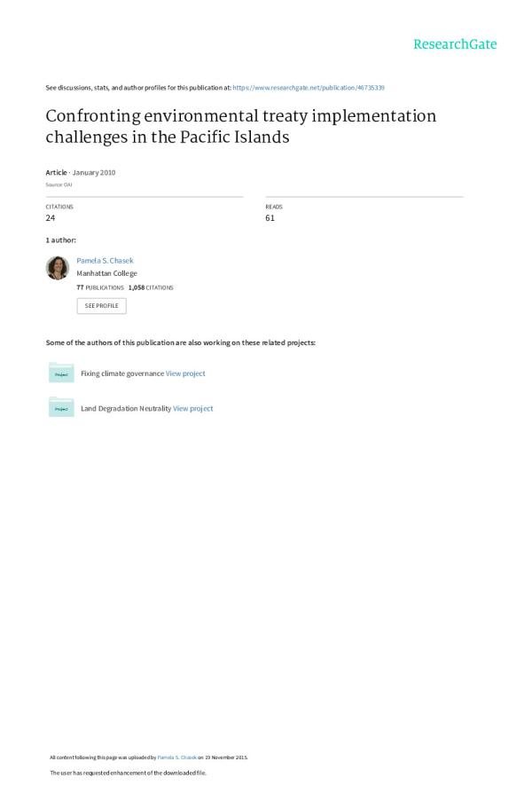Viewport: 532px width, 793px height.
Task: Click the 1 author heading
Action: (60, 240)
